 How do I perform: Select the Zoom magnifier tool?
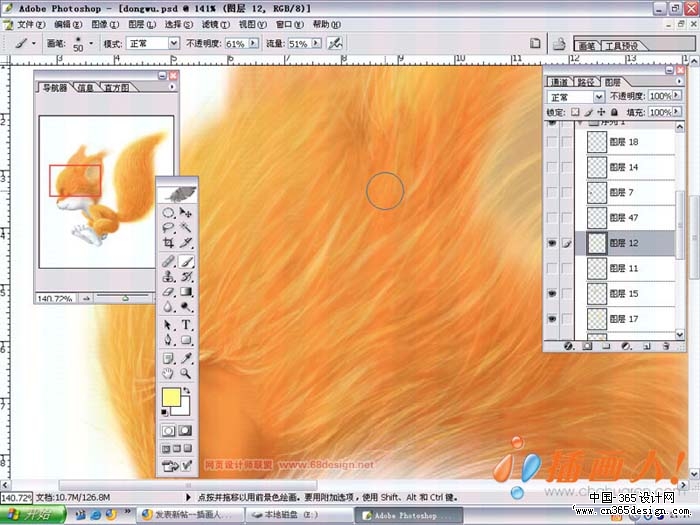point(186,373)
